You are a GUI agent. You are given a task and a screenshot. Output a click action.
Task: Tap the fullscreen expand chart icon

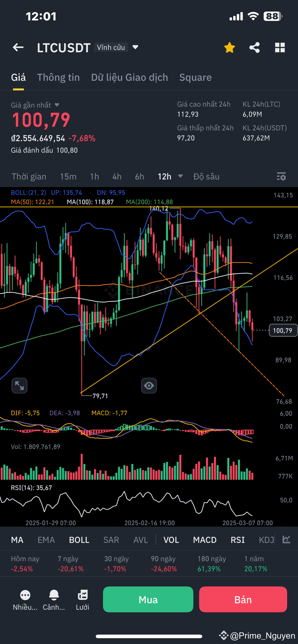(19, 386)
